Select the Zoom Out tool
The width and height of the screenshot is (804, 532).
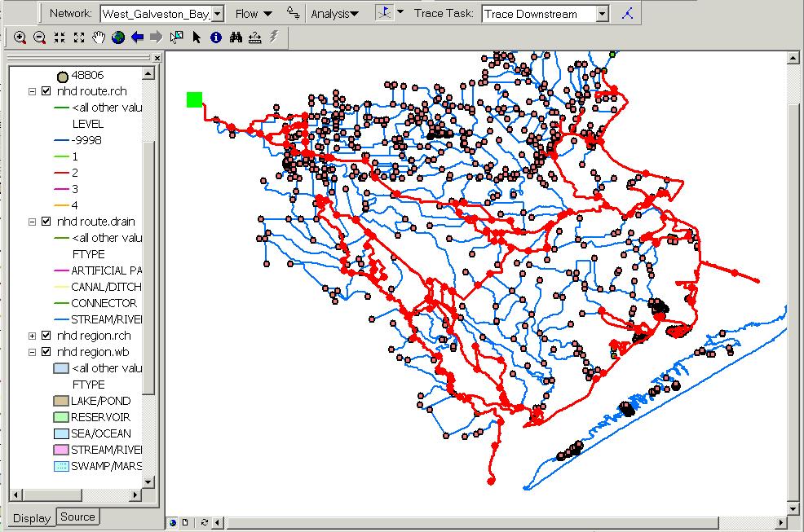click(39, 37)
